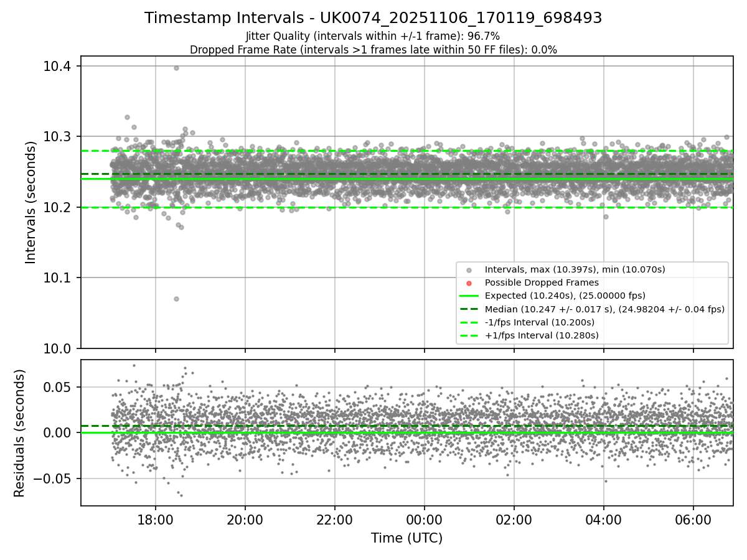
Task: Click the Intervals (seconds) y-axis label
Action: tap(31, 202)
